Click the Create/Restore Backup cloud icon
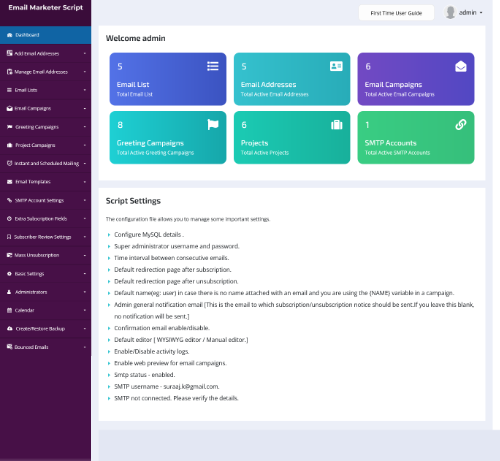The image size is (500, 461). pos(10,329)
